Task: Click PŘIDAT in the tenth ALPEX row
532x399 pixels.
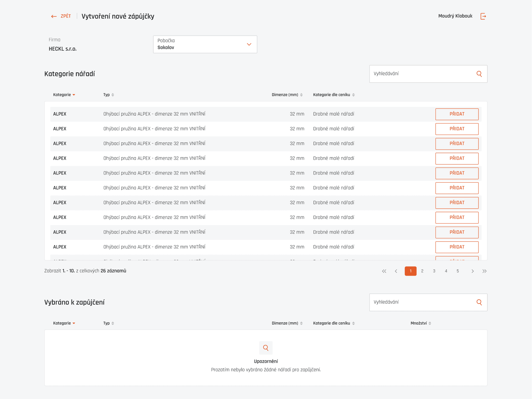Action: [457, 248]
